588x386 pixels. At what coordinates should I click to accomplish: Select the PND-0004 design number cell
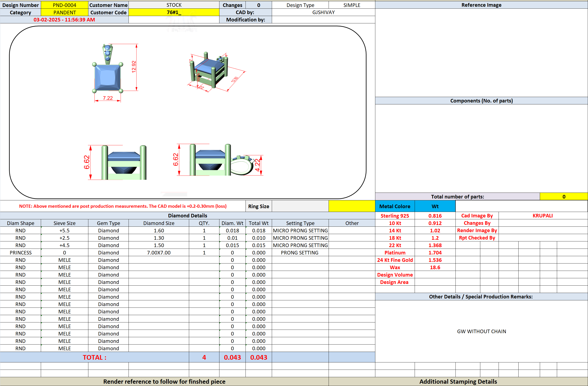(x=65, y=5)
